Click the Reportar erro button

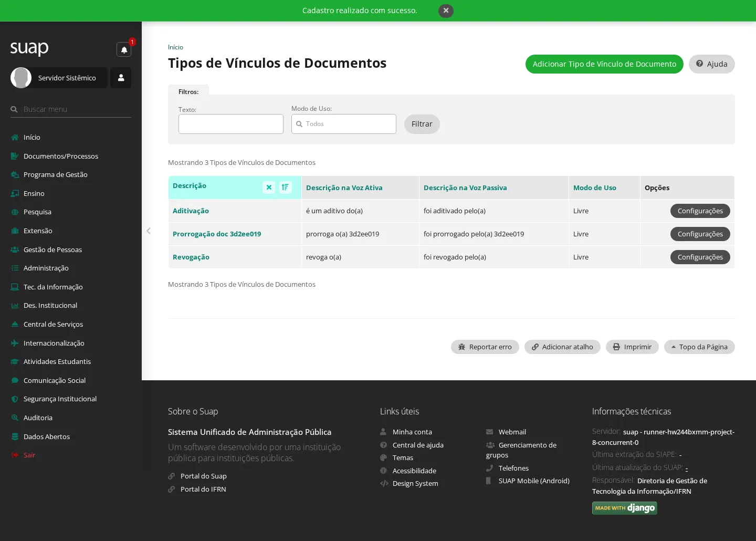[x=485, y=347]
